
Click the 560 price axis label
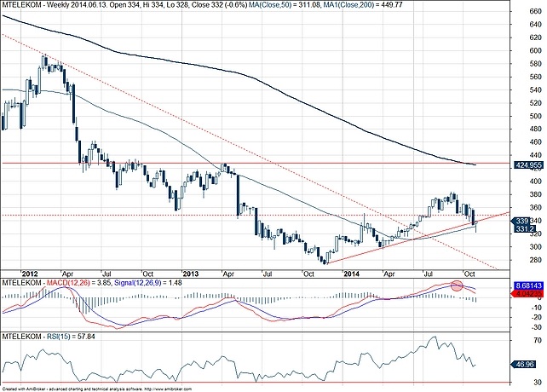pyautogui.click(x=535, y=78)
